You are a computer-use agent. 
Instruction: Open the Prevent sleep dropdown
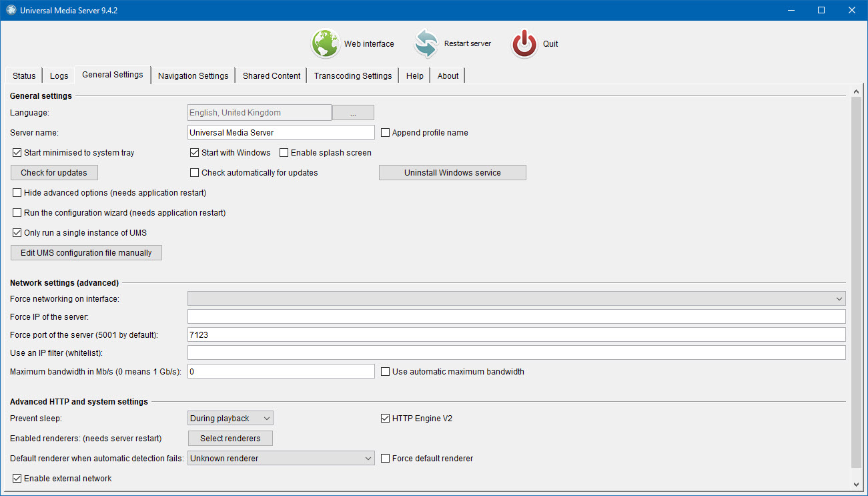click(231, 419)
